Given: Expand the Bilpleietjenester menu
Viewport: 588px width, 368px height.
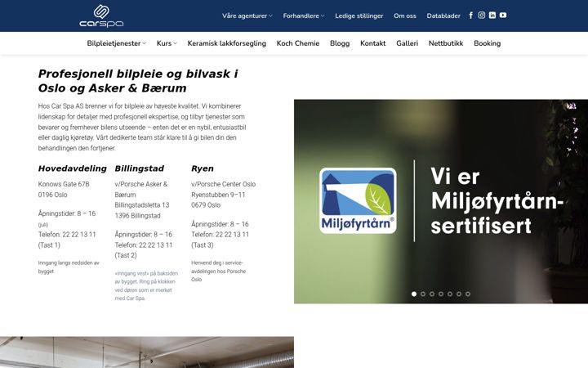Looking at the screenshot, I should coord(117,43).
